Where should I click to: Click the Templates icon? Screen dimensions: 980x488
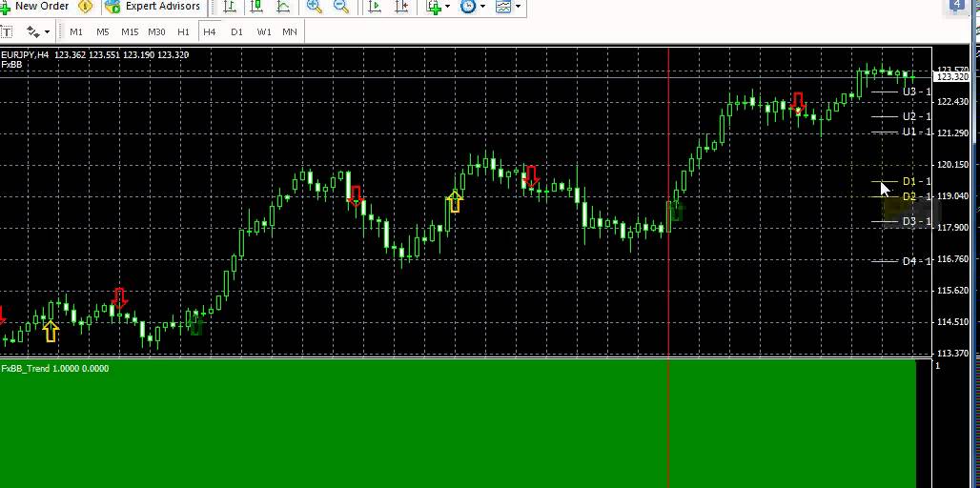(x=503, y=7)
